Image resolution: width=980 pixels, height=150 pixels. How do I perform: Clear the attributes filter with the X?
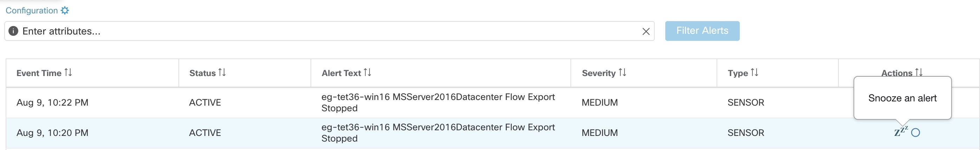pyautogui.click(x=646, y=31)
